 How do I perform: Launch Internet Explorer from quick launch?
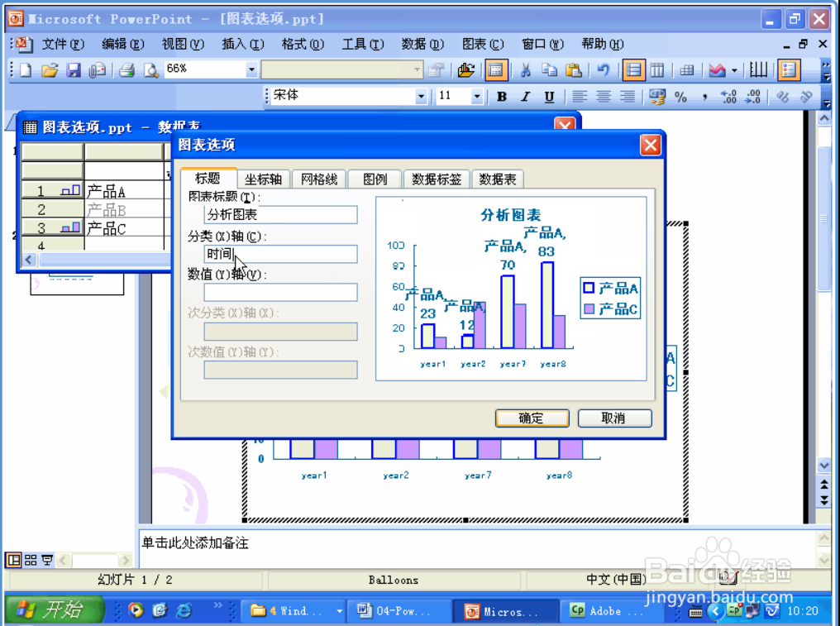tap(184, 610)
